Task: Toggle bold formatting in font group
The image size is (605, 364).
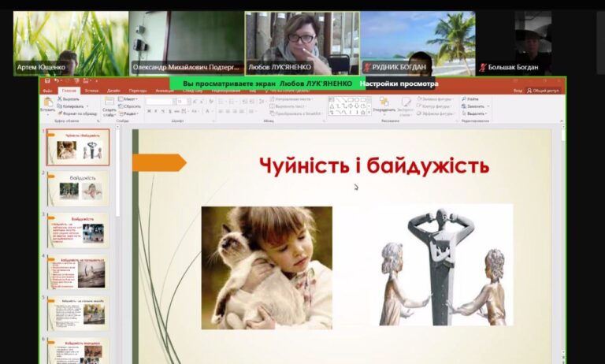Action: pyautogui.click(x=149, y=112)
